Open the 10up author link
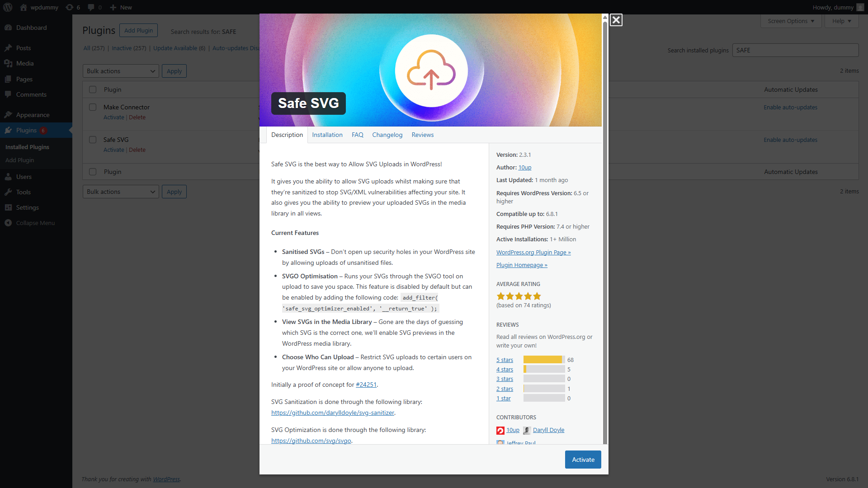 (x=525, y=168)
